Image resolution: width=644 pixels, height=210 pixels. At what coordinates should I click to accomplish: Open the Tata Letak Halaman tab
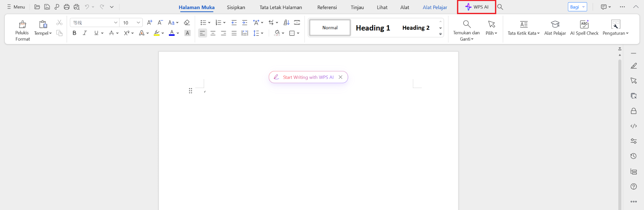click(x=280, y=7)
